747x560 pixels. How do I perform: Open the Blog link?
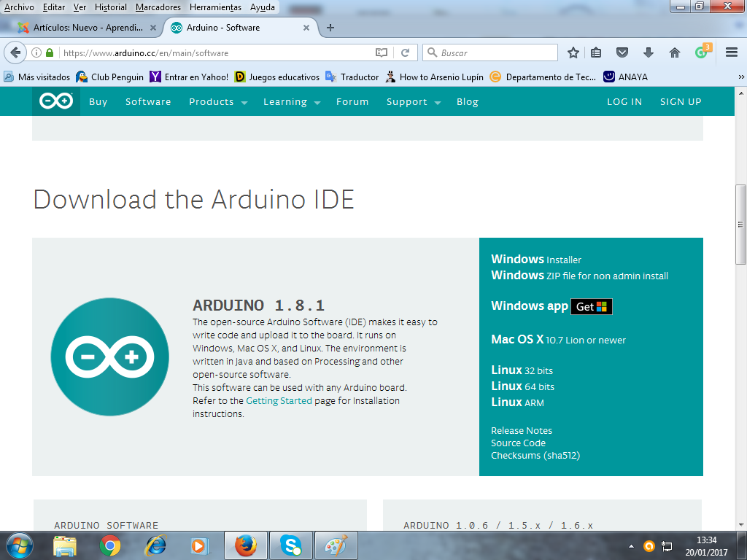pos(468,102)
